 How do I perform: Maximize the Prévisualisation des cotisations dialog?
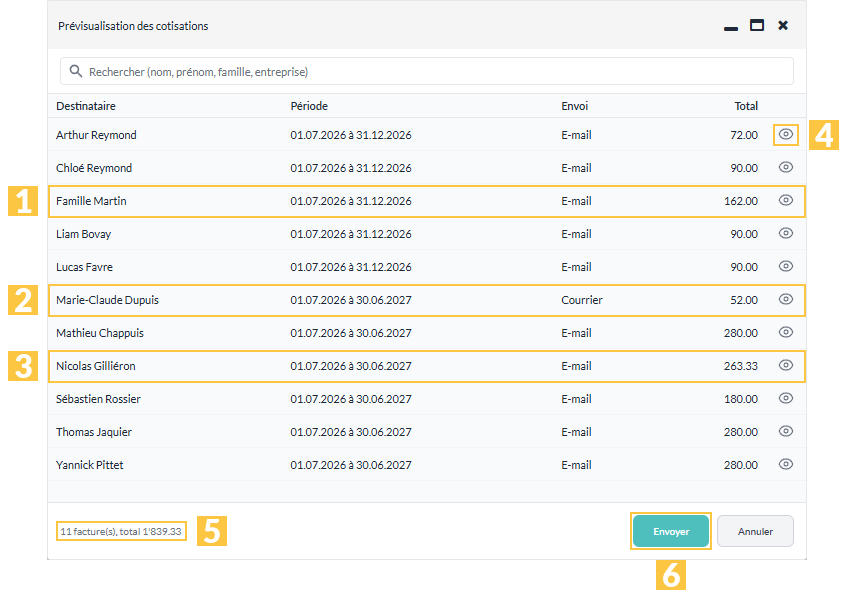[x=757, y=25]
